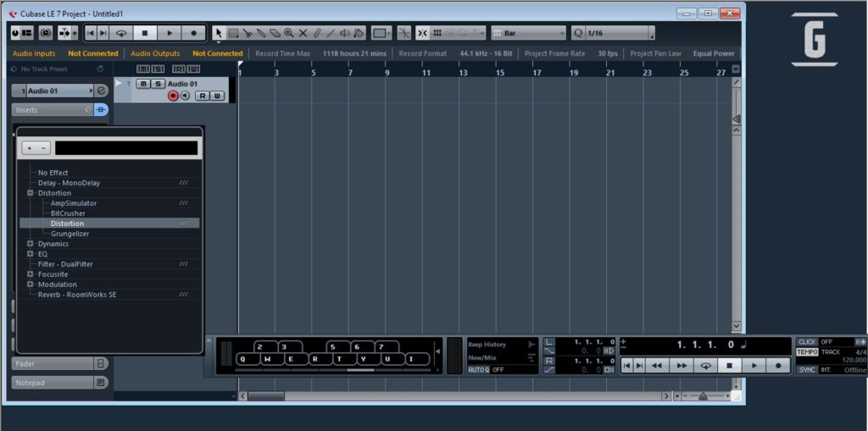Click the Inserts section header
The height and width of the screenshot is (431, 868).
click(x=53, y=110)
